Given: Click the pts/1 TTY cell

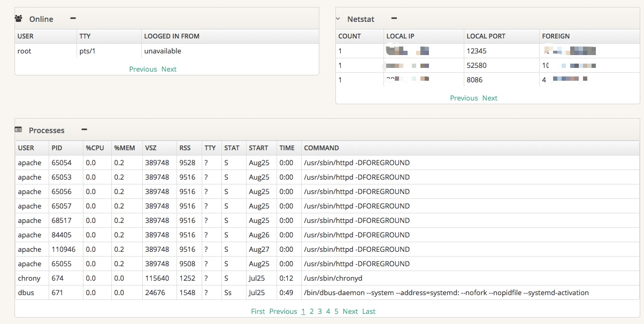Looking at the screenshot, I should 109,51.
